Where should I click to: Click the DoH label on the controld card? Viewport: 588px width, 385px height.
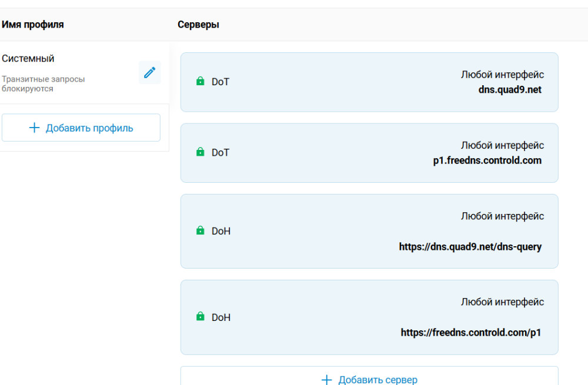coord(221,317)
